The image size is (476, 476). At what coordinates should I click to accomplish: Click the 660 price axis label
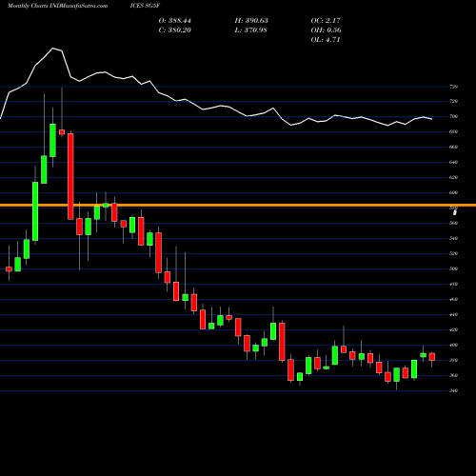454,147
